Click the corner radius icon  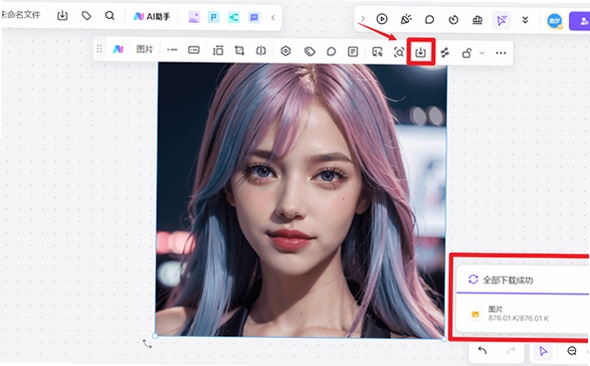point(218,50)
